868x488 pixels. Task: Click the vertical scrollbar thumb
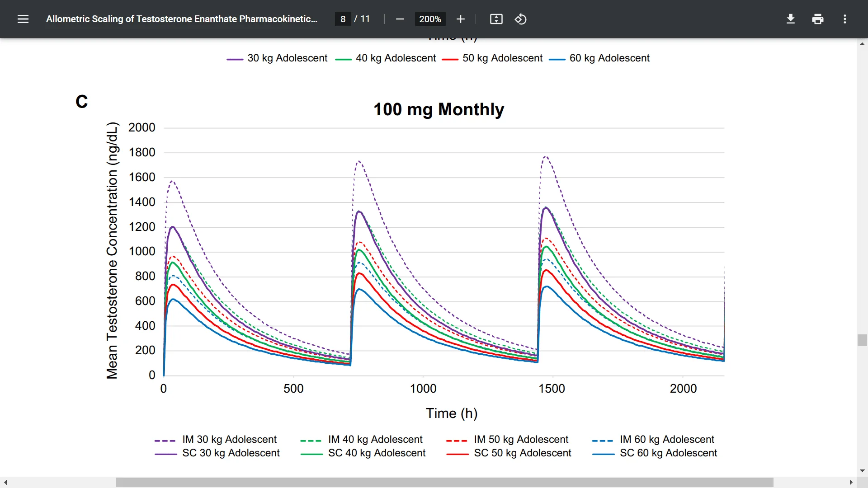point(862,340)
